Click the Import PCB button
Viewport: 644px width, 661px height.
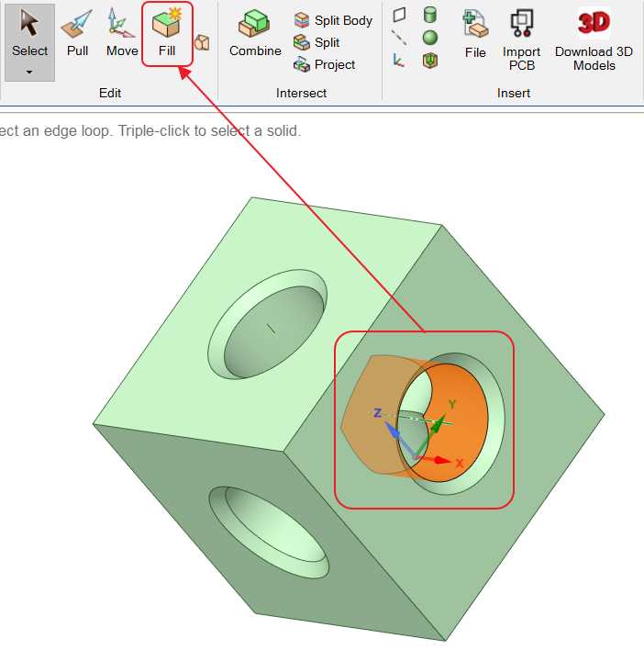click(521, 40)
